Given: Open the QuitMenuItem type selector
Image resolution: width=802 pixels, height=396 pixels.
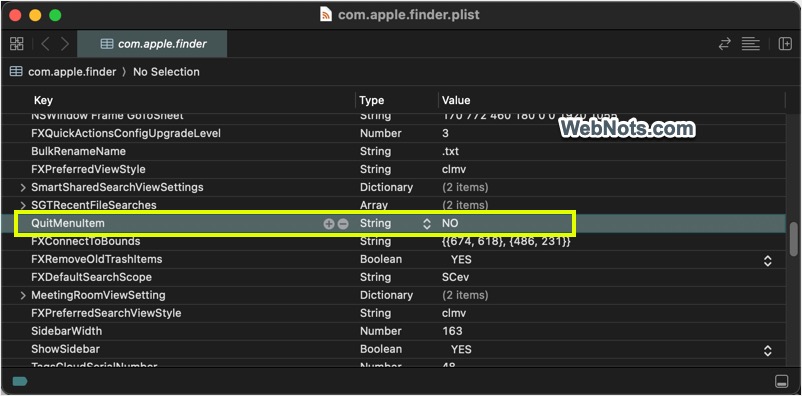Looking at the screenshot, I should point(427,224).
